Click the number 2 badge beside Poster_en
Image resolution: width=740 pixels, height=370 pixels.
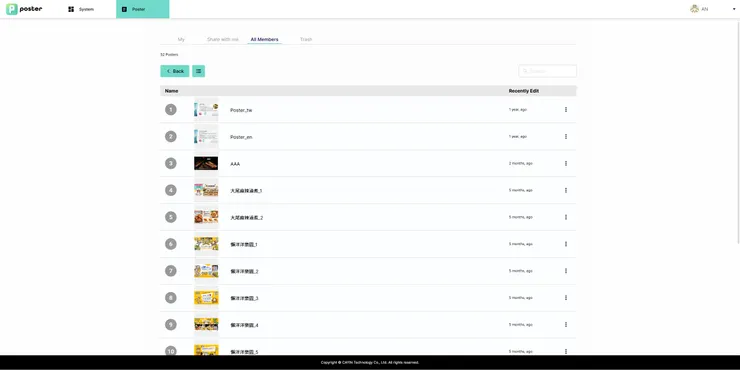click(x=171, y=136)
